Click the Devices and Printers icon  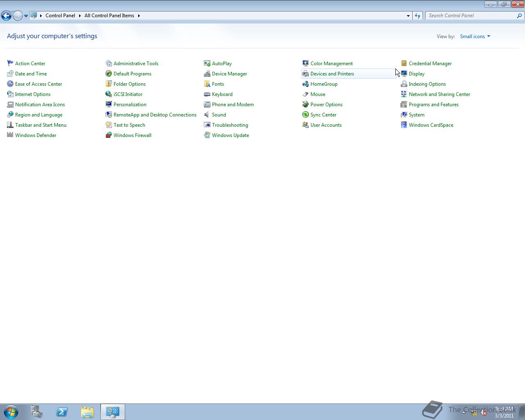pyautogui.click(x=306, y=73)
